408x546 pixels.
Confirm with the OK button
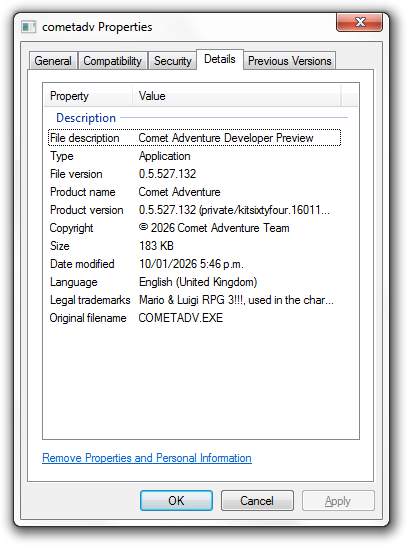click(176, 501)
